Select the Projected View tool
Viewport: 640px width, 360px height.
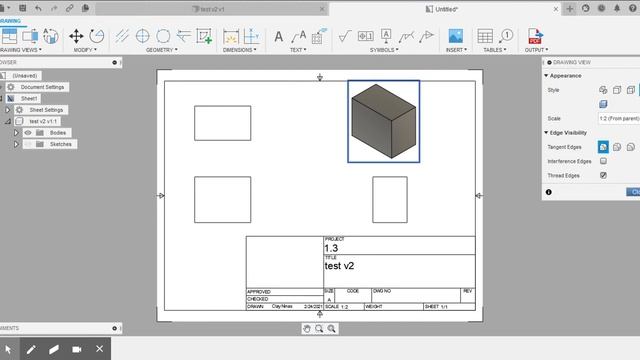[30, 36]
